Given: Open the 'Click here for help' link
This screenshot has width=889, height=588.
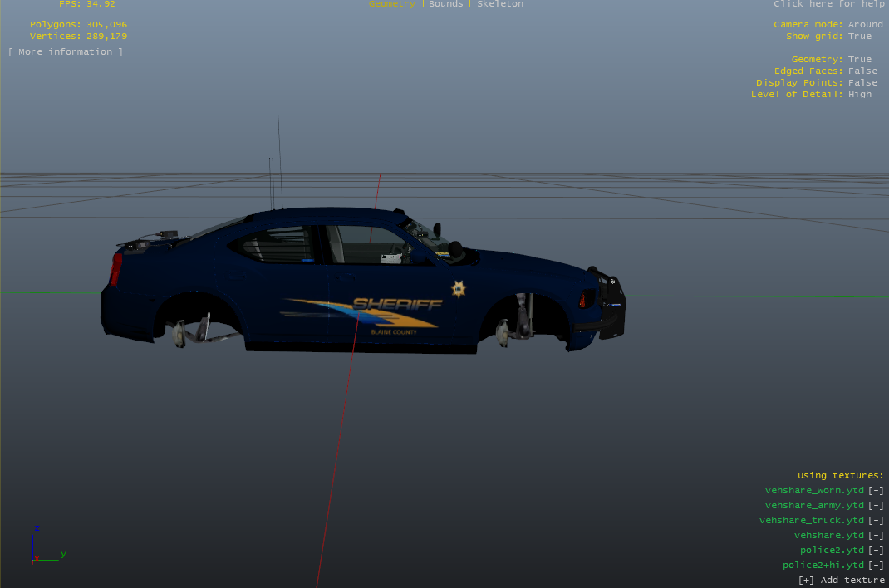Looking at the screenshot, I should click(x=828, y=4).
